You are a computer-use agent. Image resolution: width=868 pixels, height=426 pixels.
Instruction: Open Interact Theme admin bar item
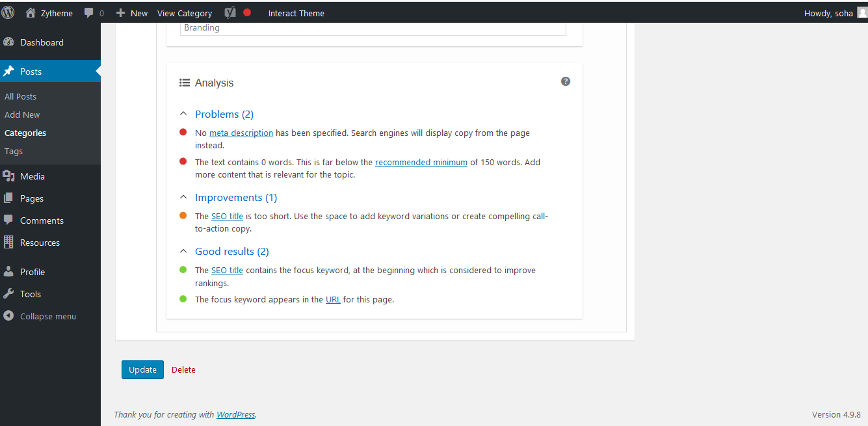296,13
